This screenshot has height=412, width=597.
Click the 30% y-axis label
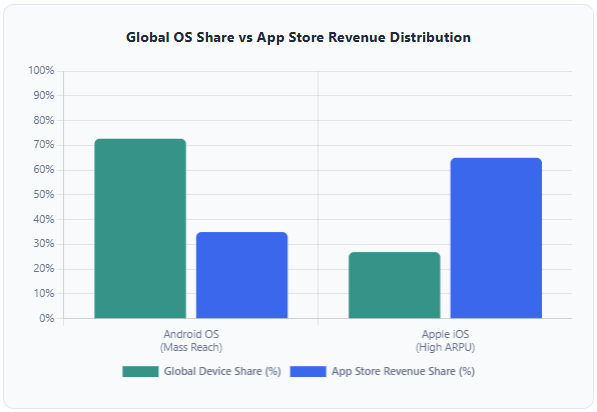click(x=43, y=244)
